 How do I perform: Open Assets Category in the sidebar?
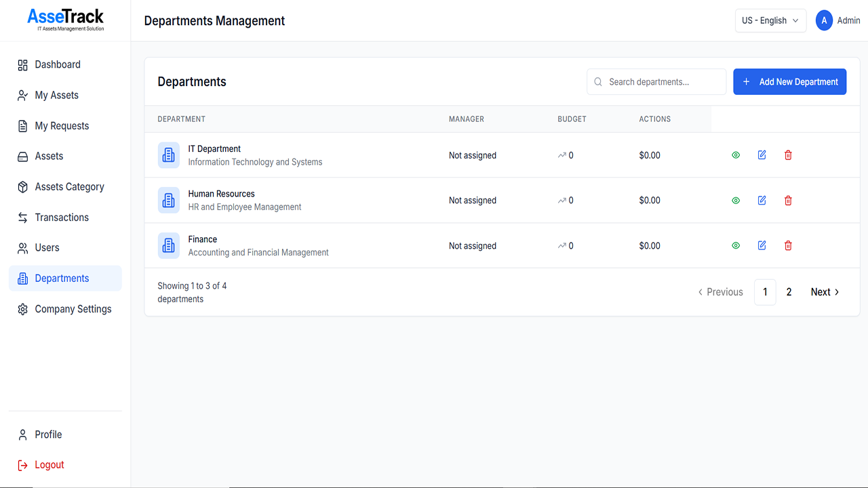click(69, 186)
